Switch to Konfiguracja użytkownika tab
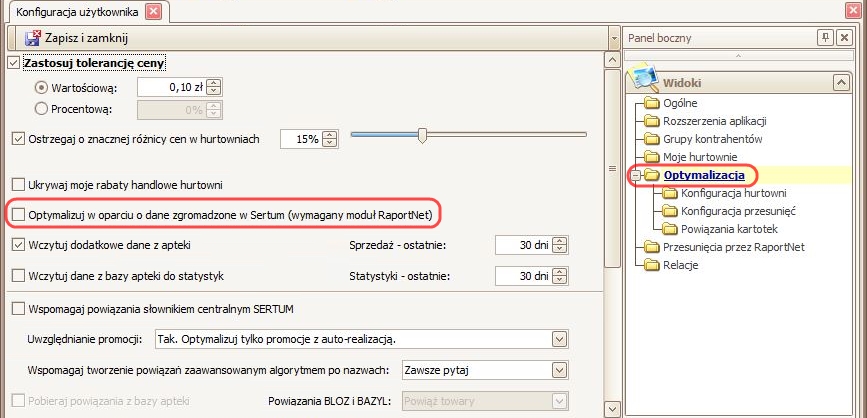The image size is (867, 418). point(72,12)
